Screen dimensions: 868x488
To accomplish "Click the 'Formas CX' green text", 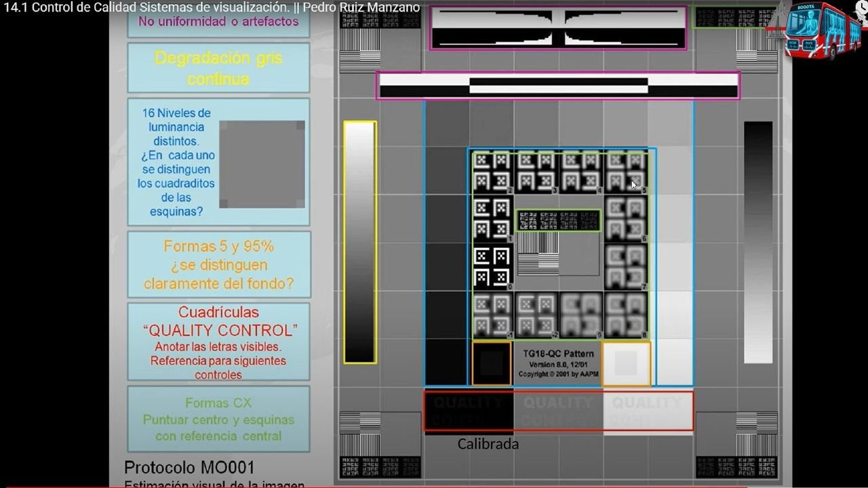I will click(x=218, y=403).
